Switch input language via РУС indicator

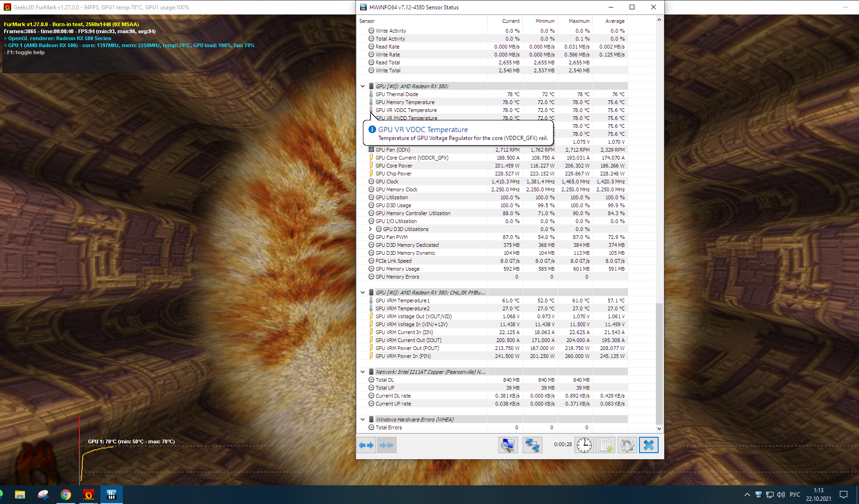tap(795, 495)
